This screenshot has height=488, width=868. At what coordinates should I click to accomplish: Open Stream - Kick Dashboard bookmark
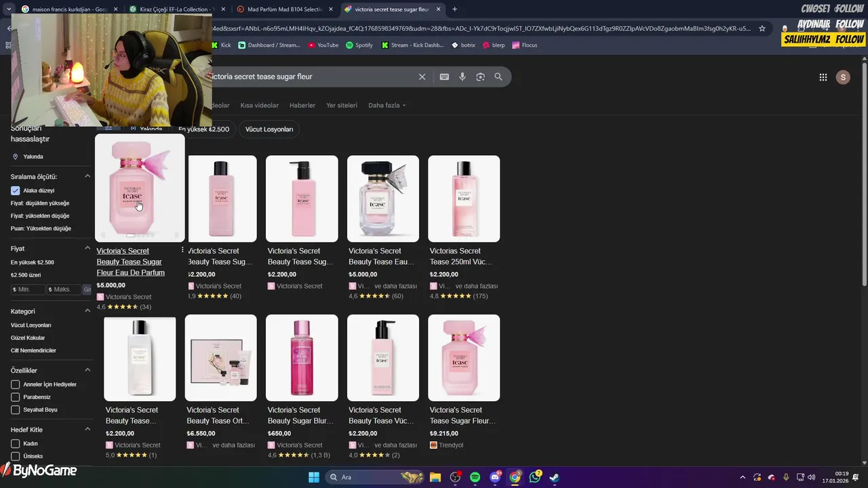point(412,45)
